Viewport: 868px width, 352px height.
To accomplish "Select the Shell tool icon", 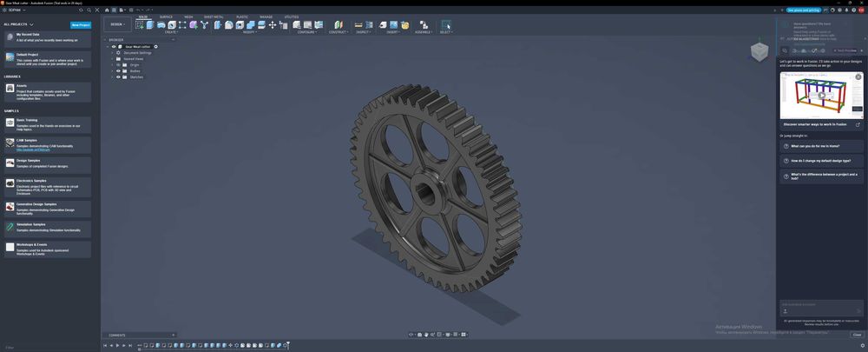I will tap(240, 25).
